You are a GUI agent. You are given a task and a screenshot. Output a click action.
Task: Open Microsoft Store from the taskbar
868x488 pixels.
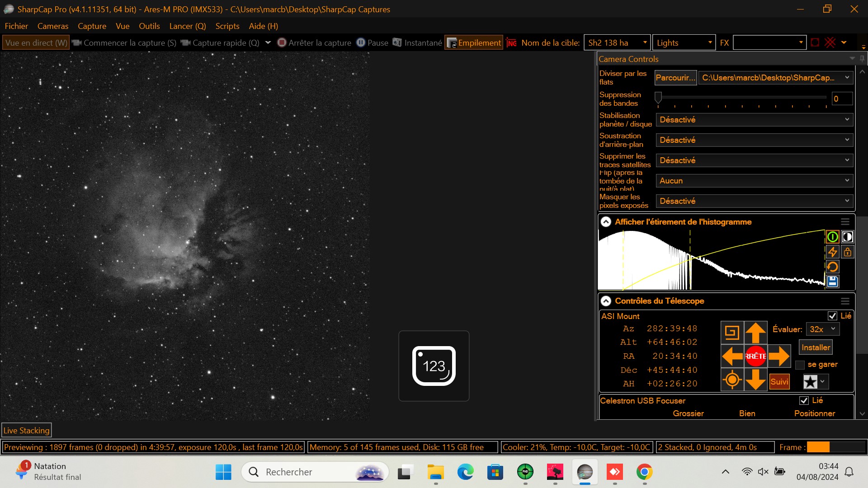coord(495,472)
